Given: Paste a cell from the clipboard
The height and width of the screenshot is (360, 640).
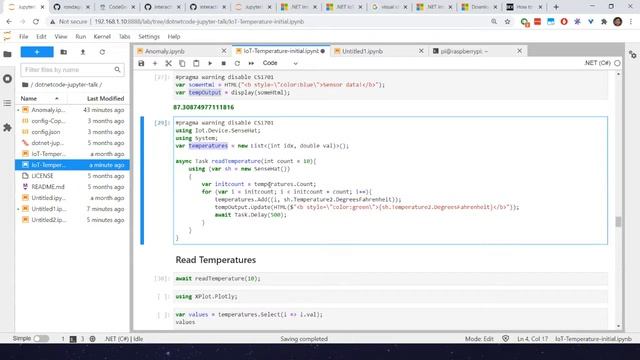Looking at the screenshot, I should (x=196, y=63).
